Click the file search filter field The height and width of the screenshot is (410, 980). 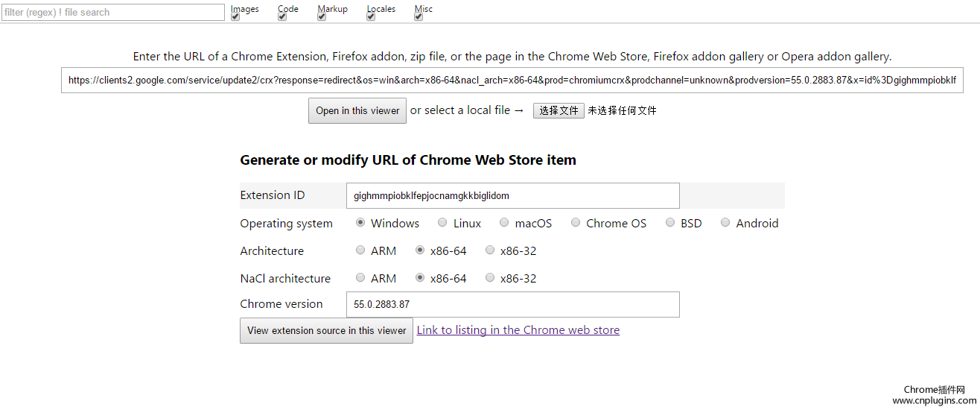tap(112, 13)
